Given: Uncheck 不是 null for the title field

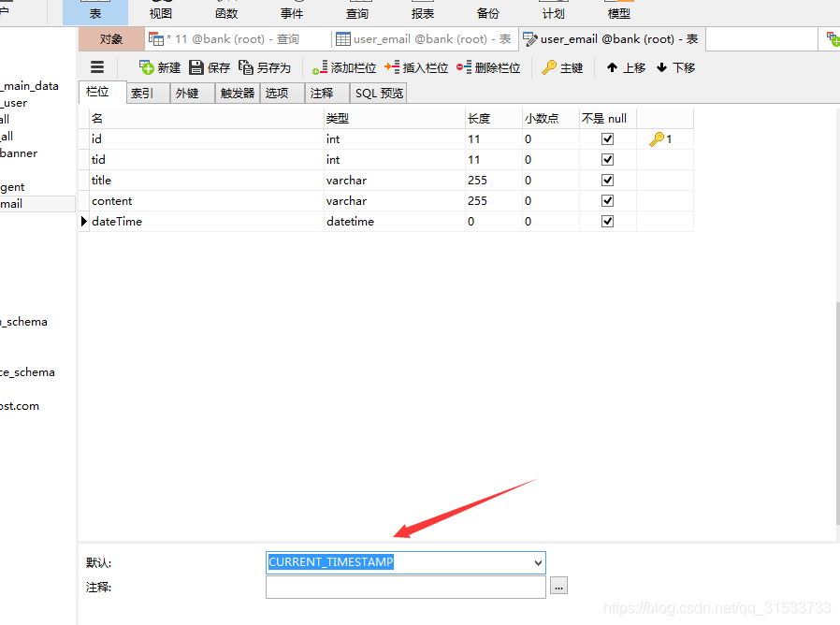Looking at the screenshot, I should 607,180.
